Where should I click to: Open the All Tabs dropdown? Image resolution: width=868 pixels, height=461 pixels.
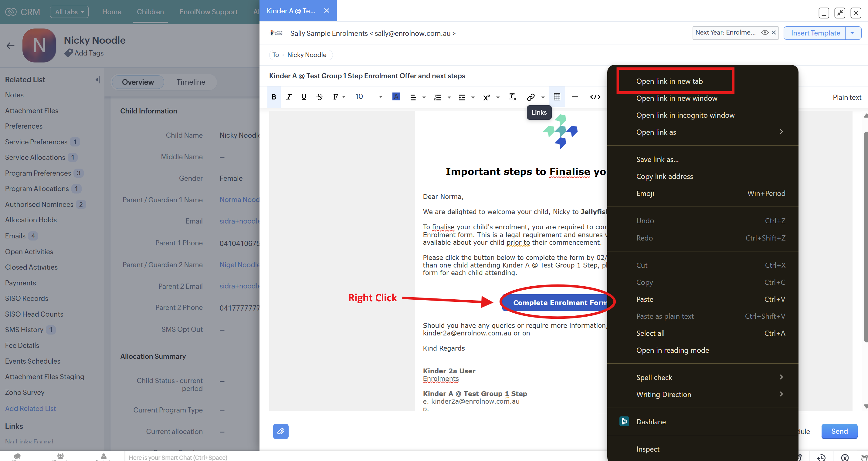[69, 12]
